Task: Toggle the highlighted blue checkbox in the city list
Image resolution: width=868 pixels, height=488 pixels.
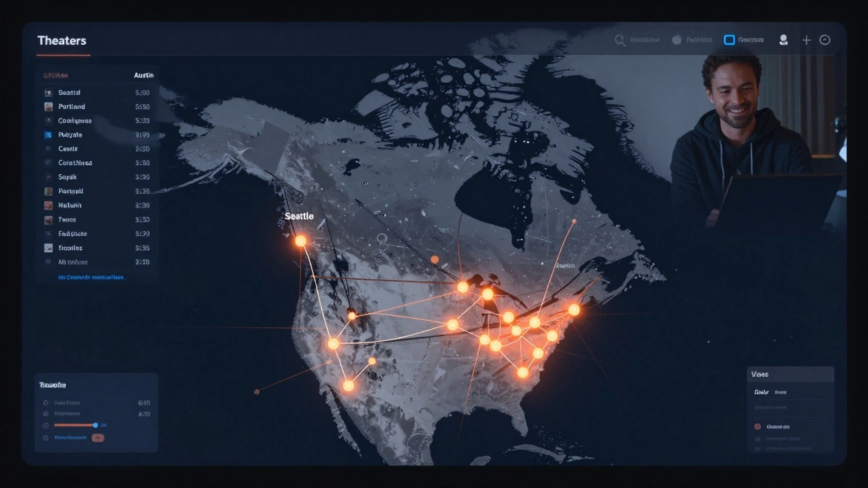Action: [x=47, y=134]
